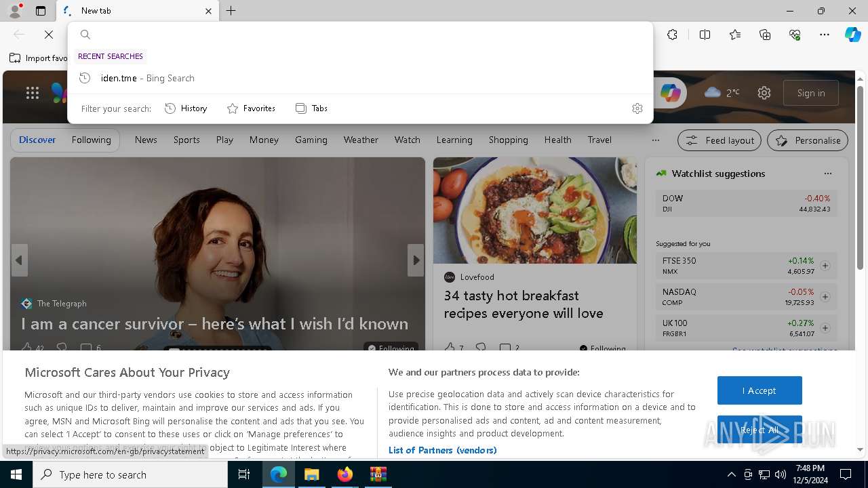Open Favorites star toolbar icon

coord(735,35)
